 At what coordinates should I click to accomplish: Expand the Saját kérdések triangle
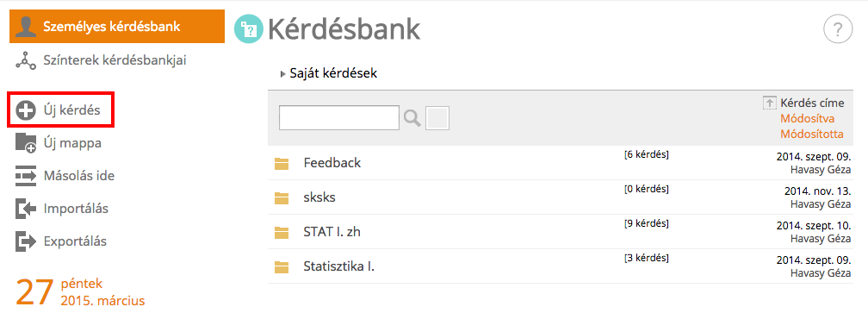tap(283, 73)
